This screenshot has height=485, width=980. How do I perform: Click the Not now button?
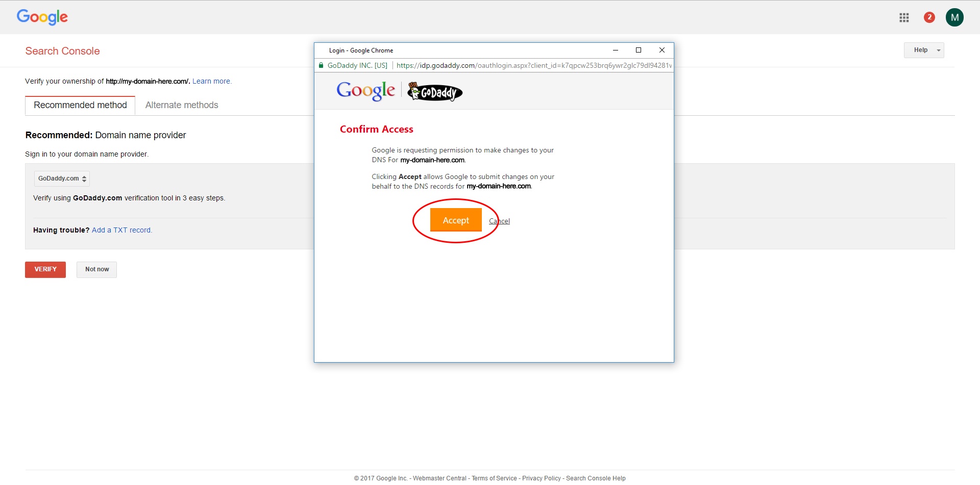point(97,269)
